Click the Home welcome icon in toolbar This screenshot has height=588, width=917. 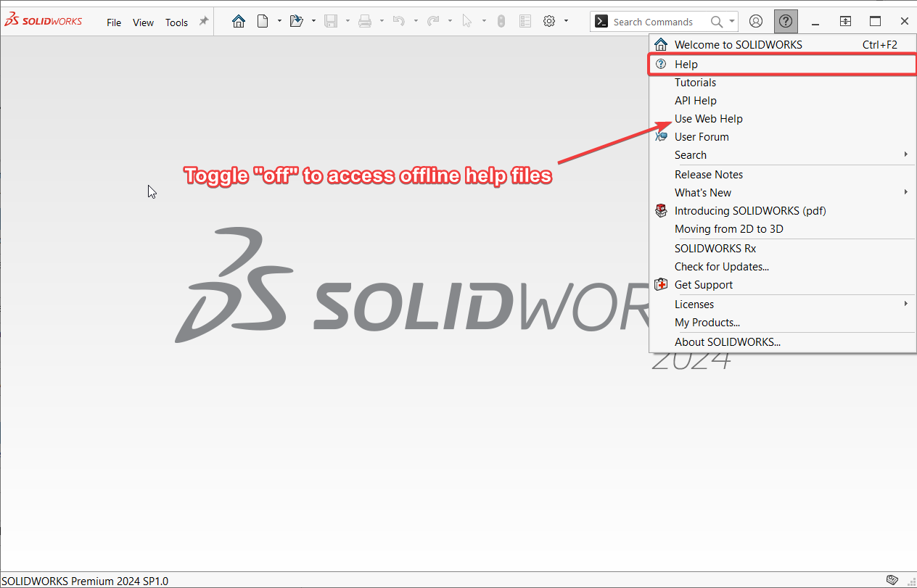point(239,22)
